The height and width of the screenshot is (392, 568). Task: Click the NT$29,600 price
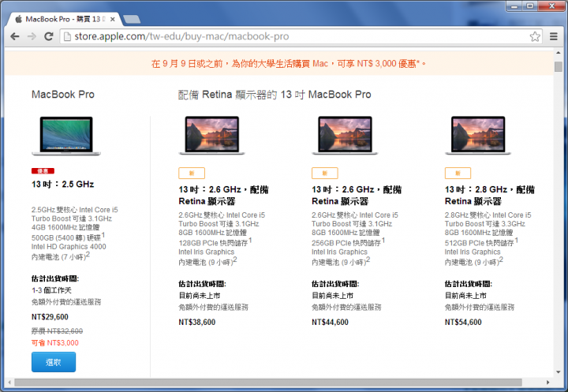[50, 317]
